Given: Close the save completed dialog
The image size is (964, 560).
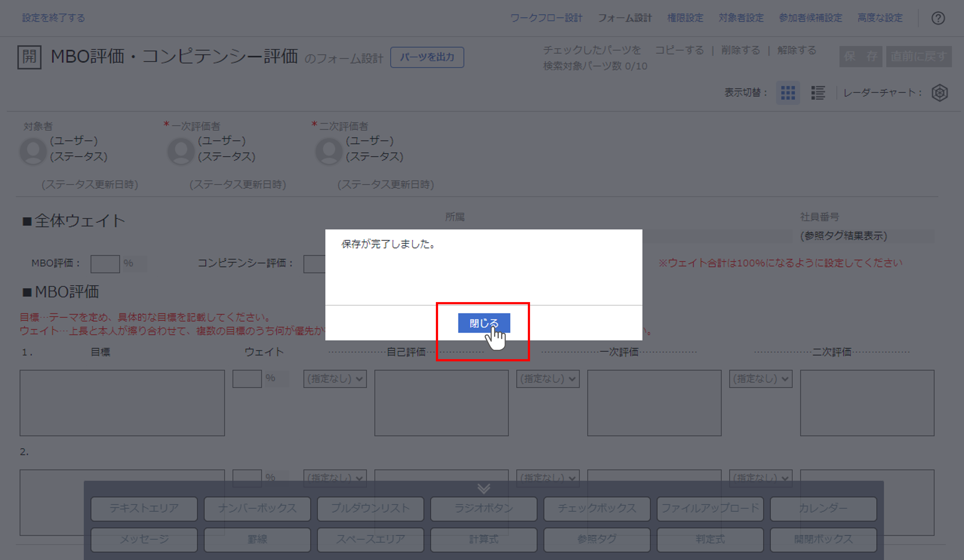Looking at the screenshot, I should [484, 323].
